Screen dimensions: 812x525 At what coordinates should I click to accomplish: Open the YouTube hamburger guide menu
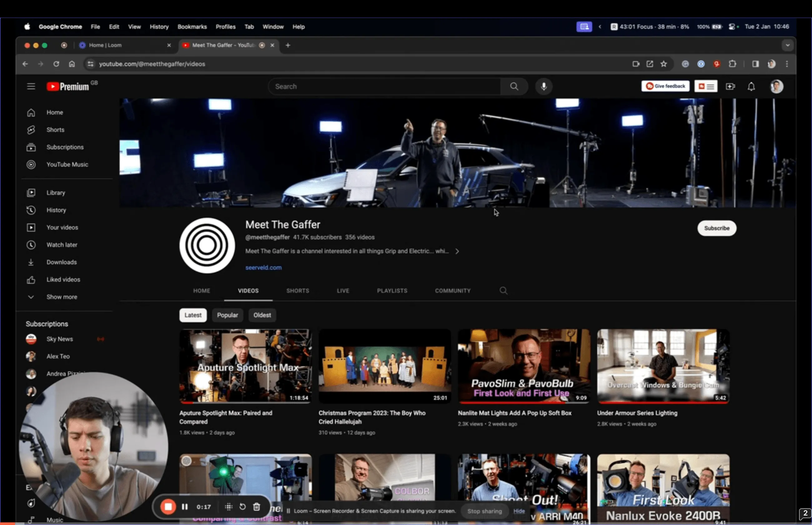point(31,87)
